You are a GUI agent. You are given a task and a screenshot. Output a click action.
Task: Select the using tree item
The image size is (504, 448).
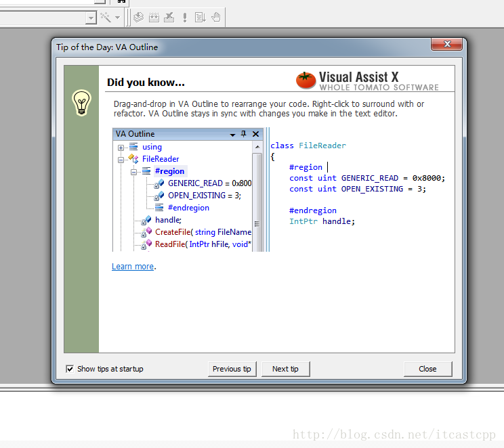[x=152, y=147]
